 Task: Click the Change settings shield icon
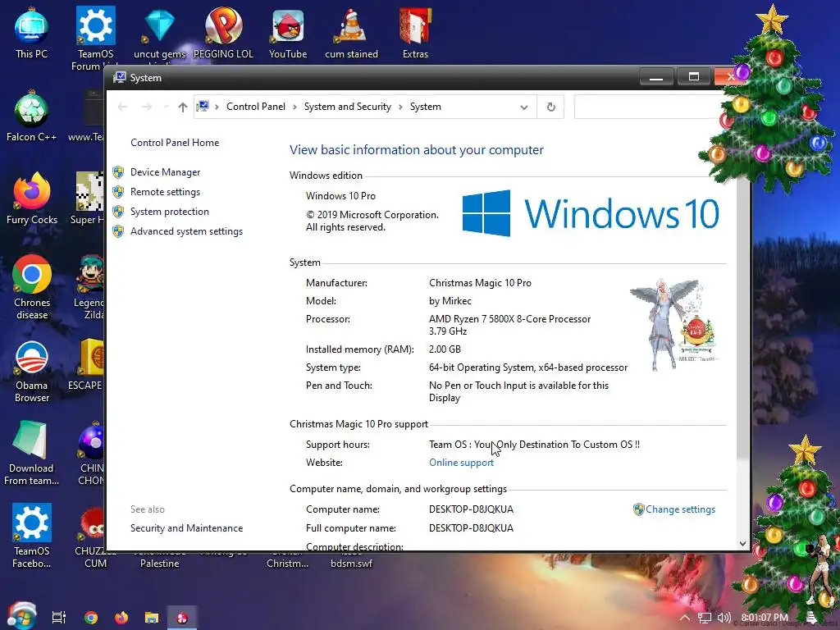click(638, 509)
